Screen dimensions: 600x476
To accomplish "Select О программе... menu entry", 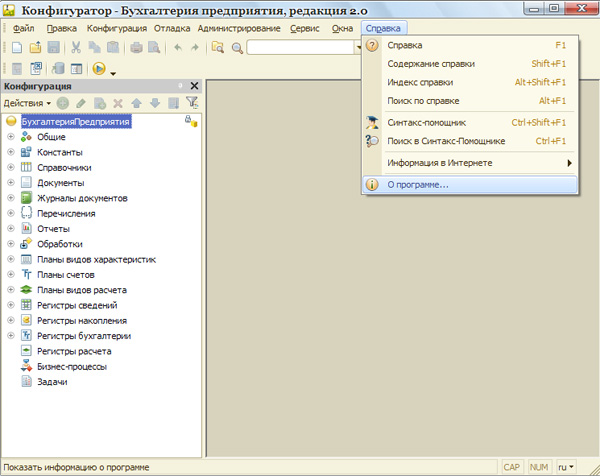I will pyautogui.click(x=420, y=185).
